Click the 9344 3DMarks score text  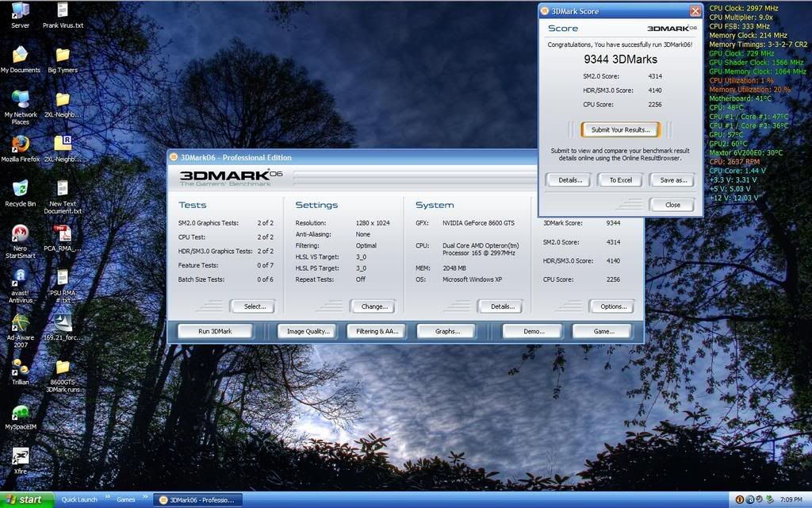pyautogui.click(x=620, y=60)
